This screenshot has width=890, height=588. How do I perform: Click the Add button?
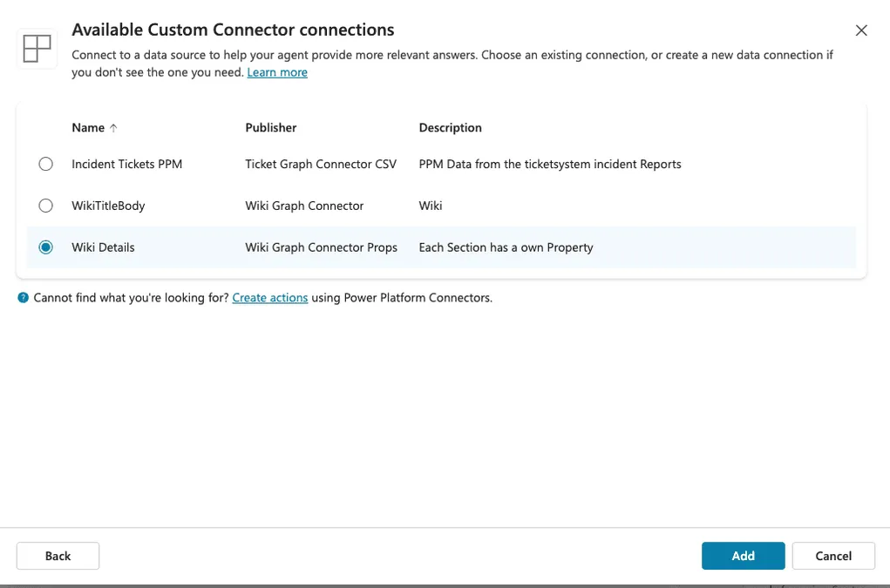[x=743, y=555]
